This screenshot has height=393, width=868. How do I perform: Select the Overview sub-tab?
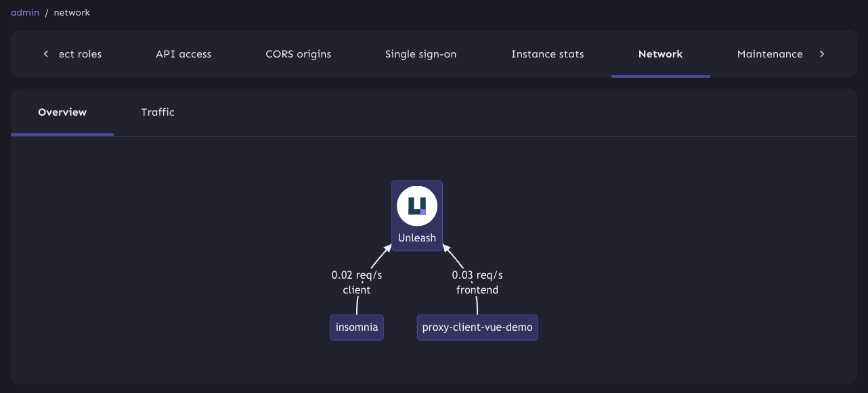coord(62,112)
